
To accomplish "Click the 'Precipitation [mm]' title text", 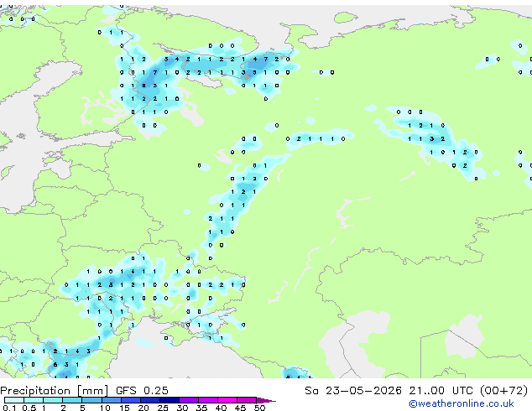I will pos(55,391).
